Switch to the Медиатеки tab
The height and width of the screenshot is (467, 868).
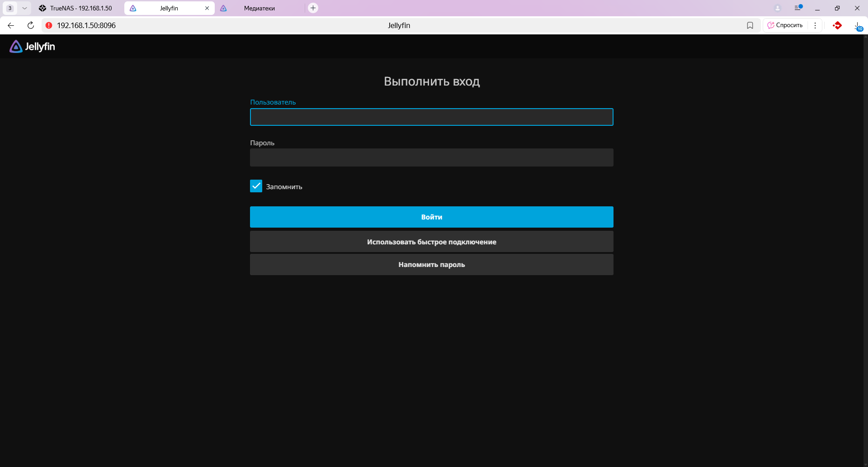coord(259,8)
